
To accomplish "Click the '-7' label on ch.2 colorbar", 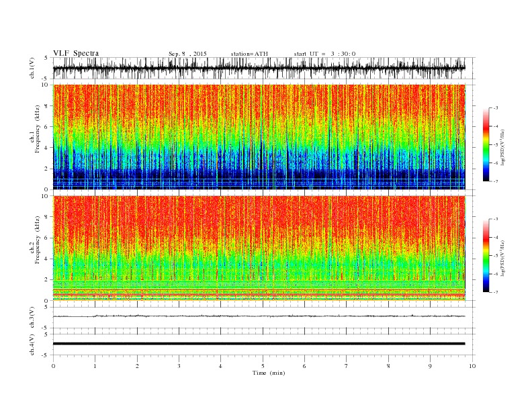I will click(x=496, y=292).
